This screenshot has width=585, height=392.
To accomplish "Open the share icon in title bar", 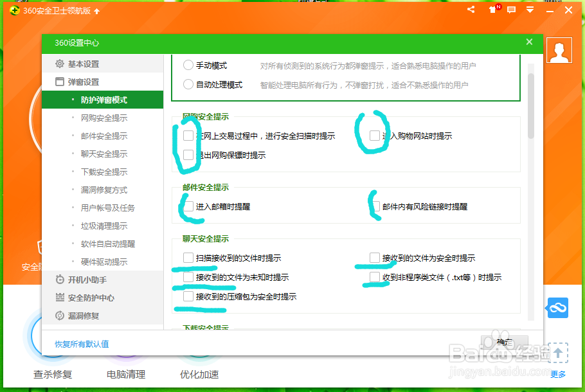I will 471,10.
